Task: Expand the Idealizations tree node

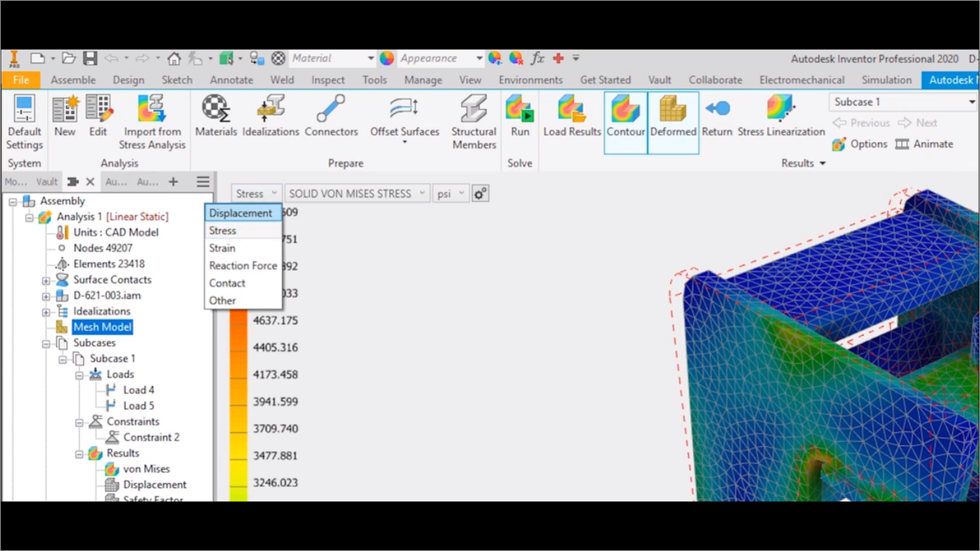Action: click(x=46, y=312)
